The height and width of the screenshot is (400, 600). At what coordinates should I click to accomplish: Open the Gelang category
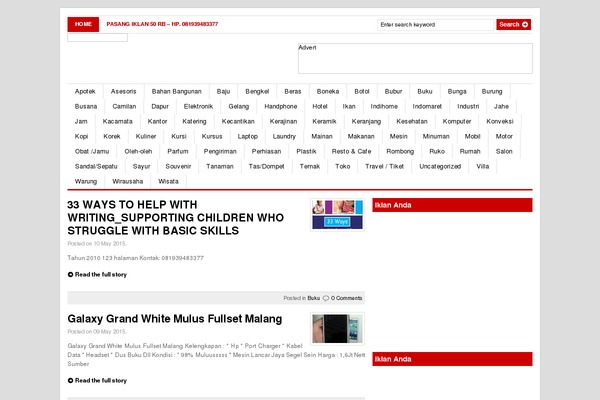239,106
